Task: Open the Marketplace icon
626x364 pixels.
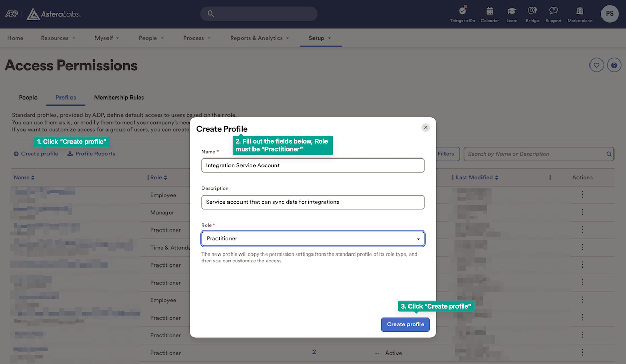Action: (x=580, y=11)
